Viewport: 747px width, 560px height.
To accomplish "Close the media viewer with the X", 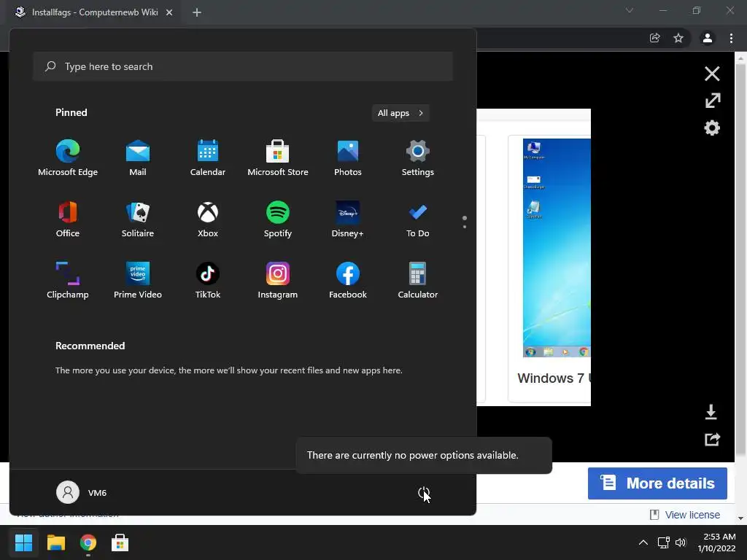I will pyautogui.click(x=712, y=74).
